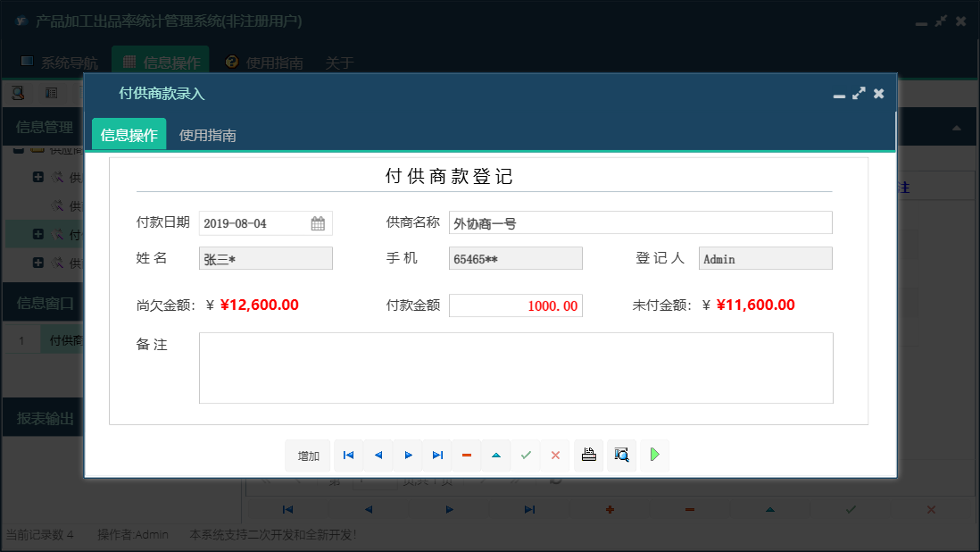The height and width of the screenshot is (552, 980).
Task: Edit the record using the blue triangle icon
Action: pyautogui.click(x=496, y=456)
